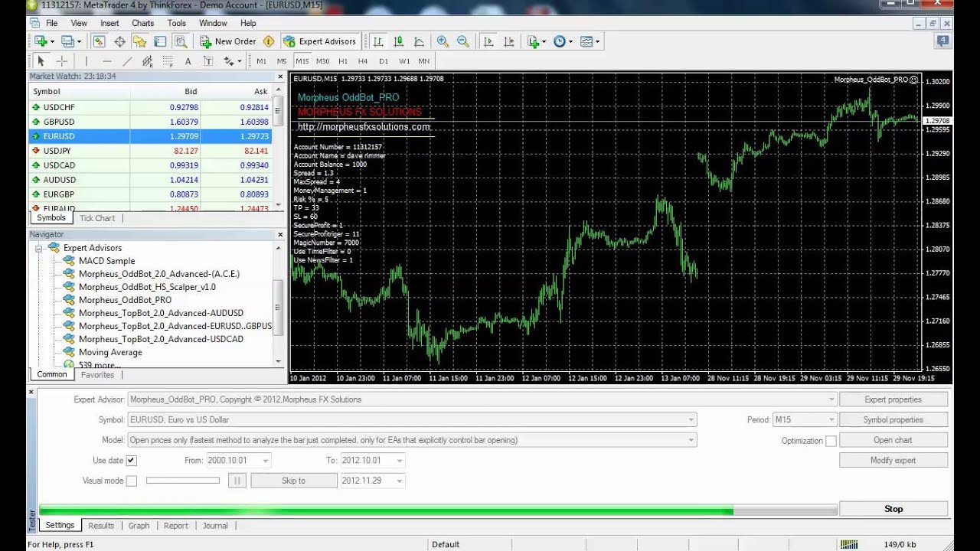Select the arrow cursor tool
Screen dimensions: 980x551
(41, 61)
